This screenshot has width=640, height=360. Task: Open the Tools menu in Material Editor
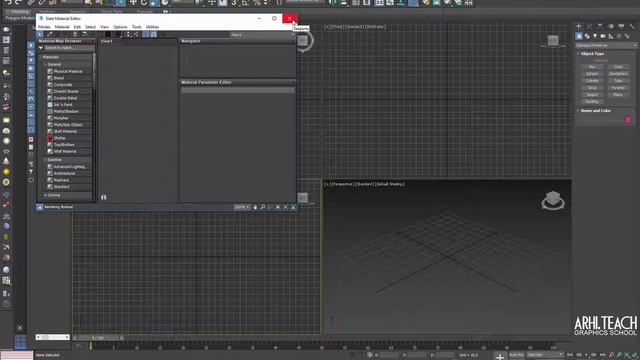[x=136, y=27]
